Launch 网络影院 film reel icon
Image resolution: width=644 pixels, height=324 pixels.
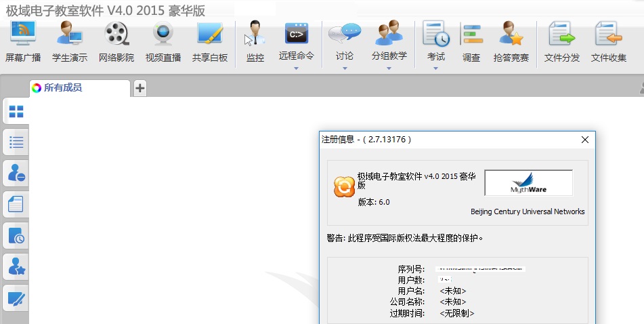tap(116, 41)
